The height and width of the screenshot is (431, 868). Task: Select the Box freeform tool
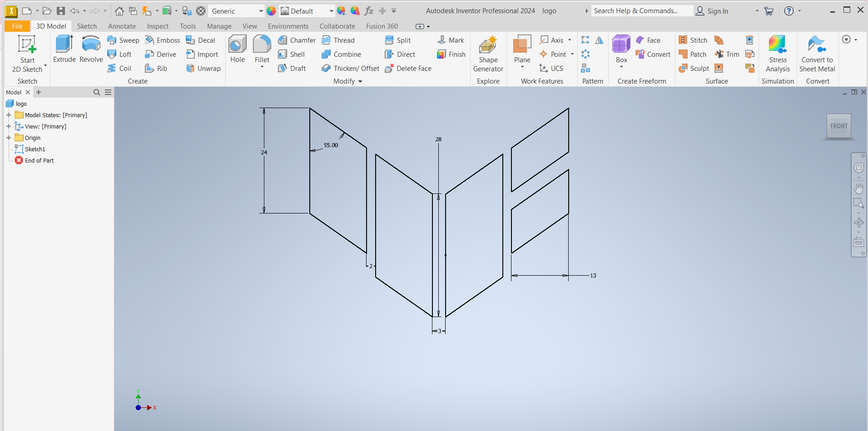621,49
